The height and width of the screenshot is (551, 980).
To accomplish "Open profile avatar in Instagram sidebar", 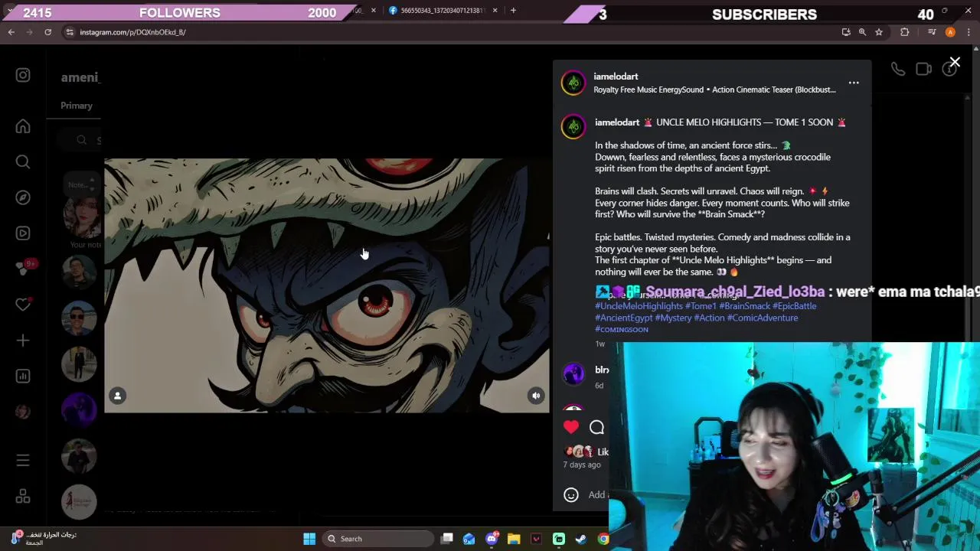I will click(23, 412).
